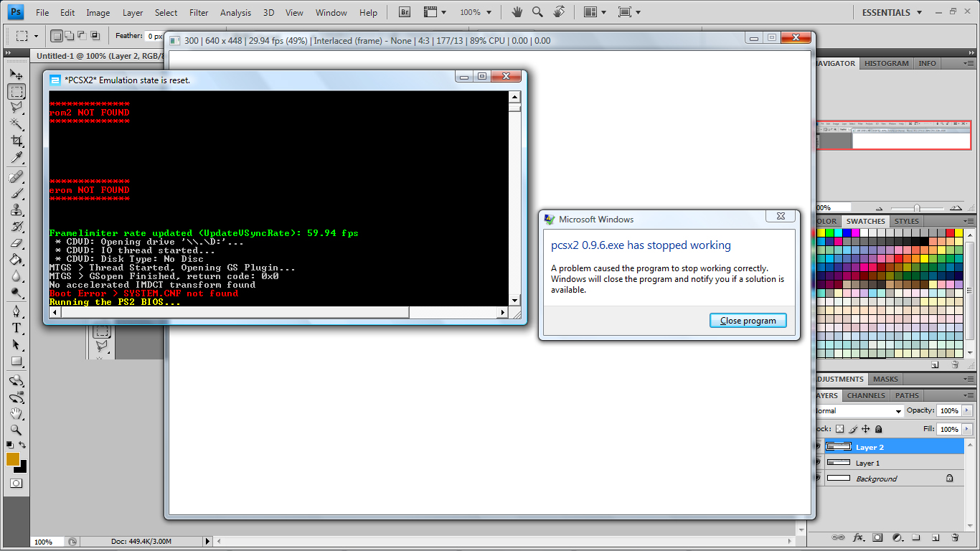Create a new group in Layers panel
This screenshot has width=980, height=551.
[x=916, y=537]
